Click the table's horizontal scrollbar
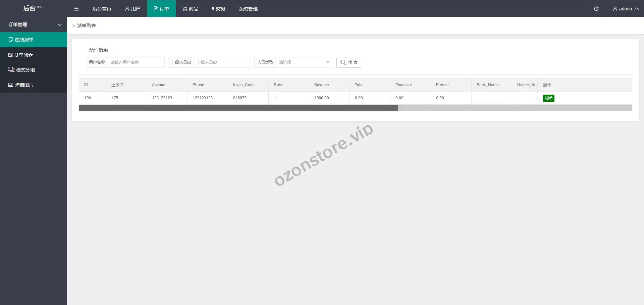This screenshot has height=305, width=644. [238, 108]
